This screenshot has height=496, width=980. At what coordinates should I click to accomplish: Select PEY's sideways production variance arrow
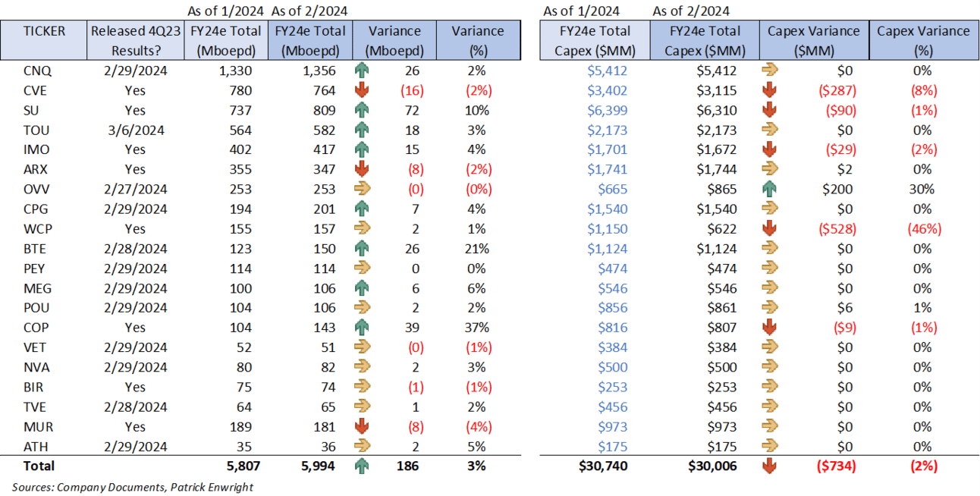point(362,268)
